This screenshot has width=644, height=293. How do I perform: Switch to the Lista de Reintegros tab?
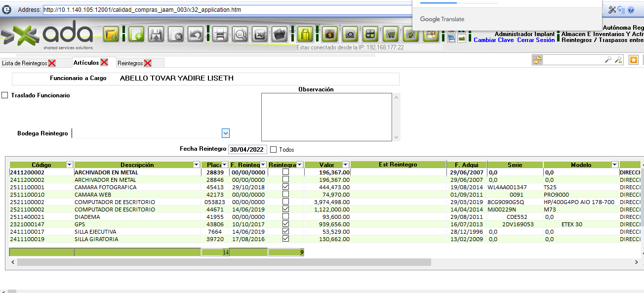click(x=24, y=63)
